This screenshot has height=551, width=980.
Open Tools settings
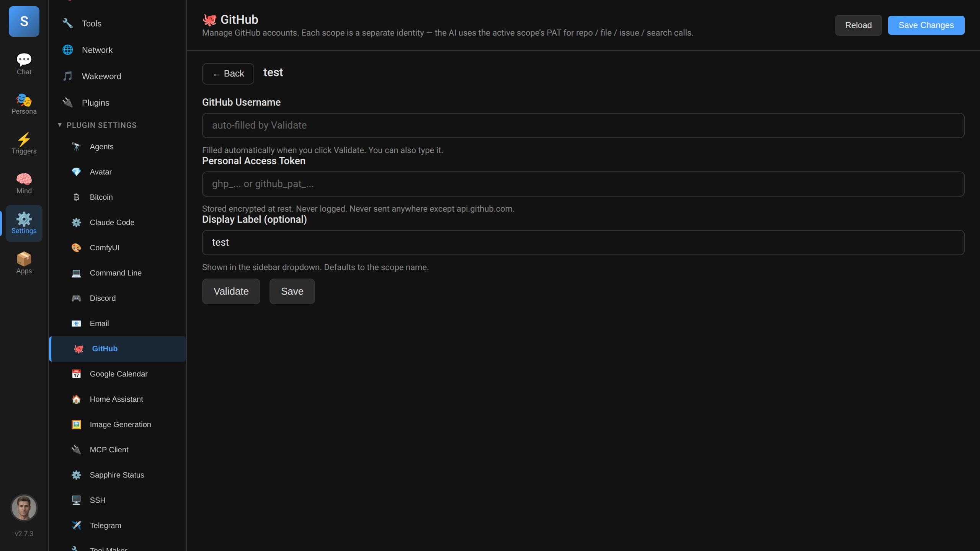(x=118, y=23)
